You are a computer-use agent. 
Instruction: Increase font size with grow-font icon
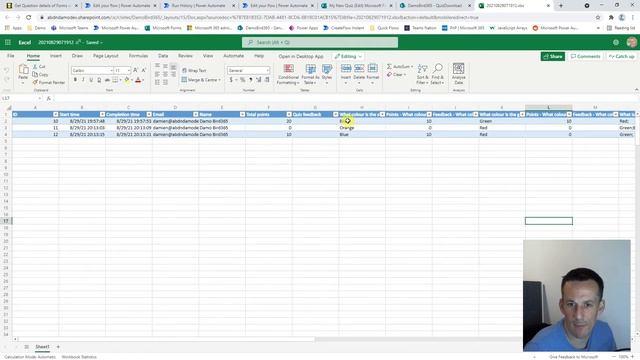[136, 70]
